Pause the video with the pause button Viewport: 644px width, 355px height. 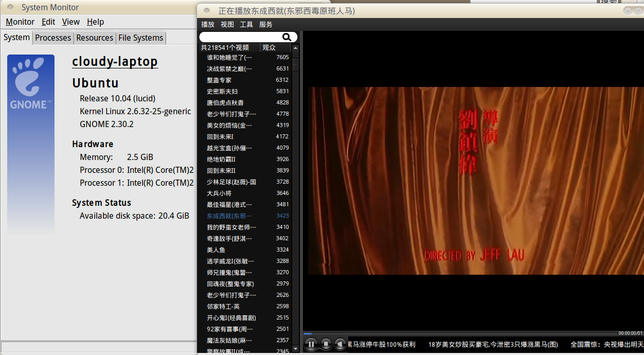point(311,344)
